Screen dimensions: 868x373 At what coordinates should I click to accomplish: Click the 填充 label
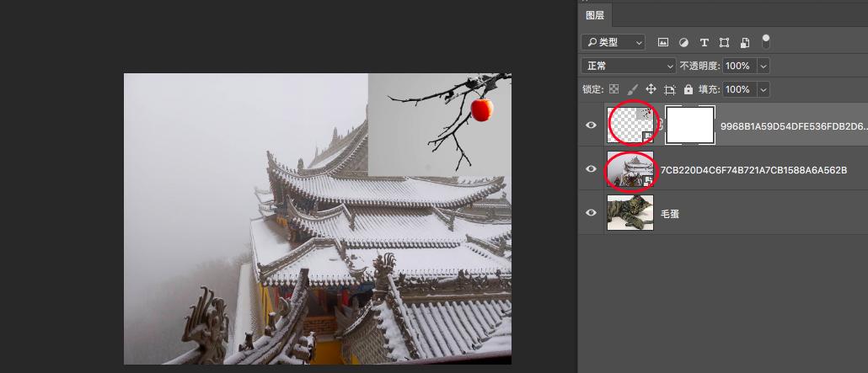click(709, 89)
